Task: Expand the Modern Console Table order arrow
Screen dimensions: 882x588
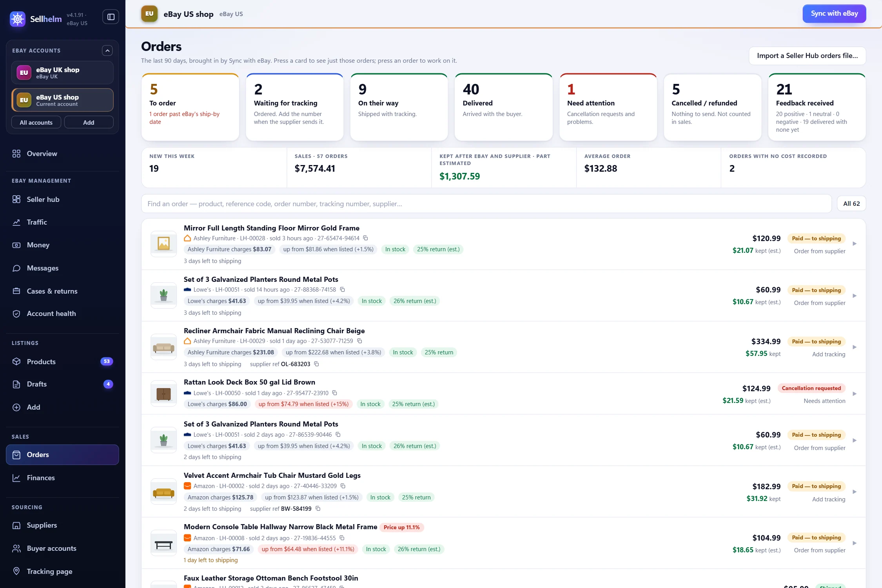Action: click(855, 543)
